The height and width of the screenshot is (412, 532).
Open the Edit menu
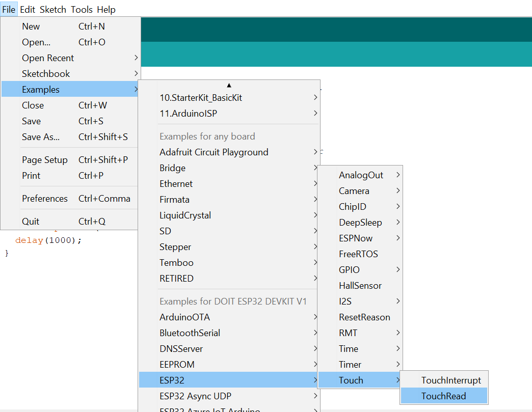click(28, 9)
